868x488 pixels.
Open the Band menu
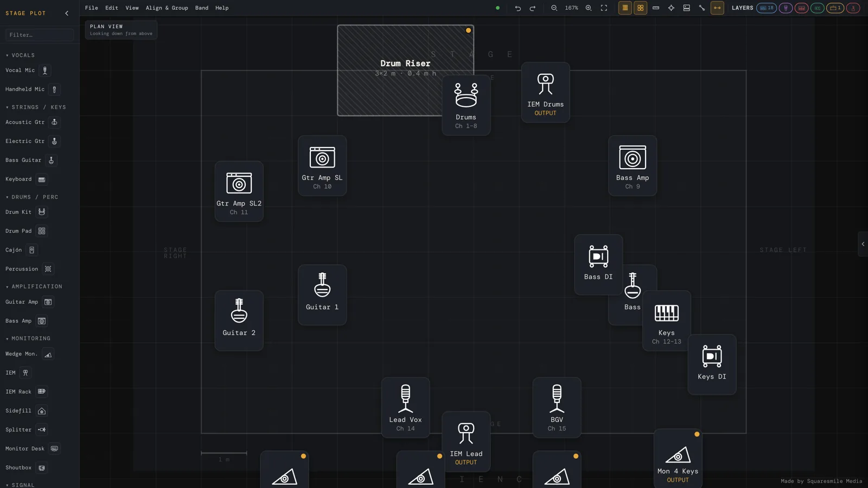[202, 8]
